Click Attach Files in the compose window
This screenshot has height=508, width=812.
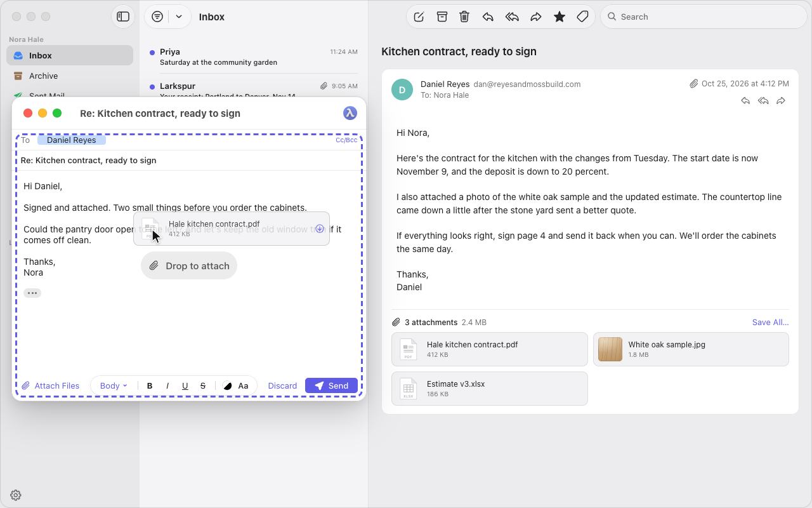(51, 385)
